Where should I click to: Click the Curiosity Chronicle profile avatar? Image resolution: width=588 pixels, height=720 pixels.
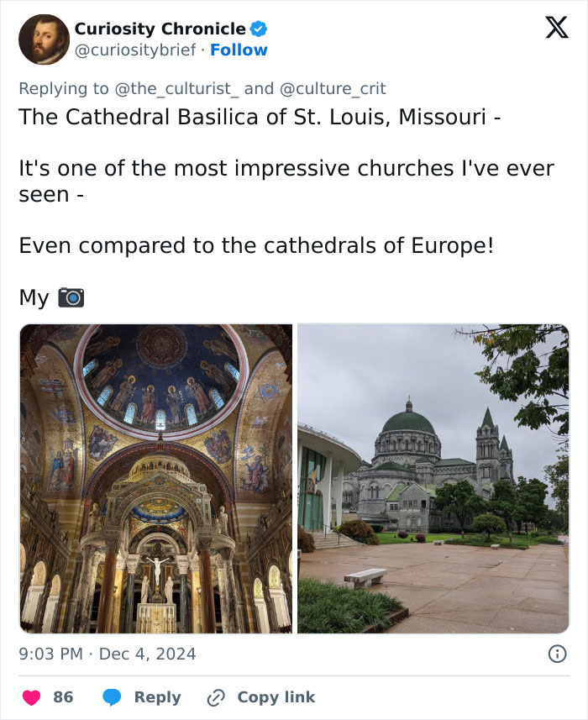point(44,39)
